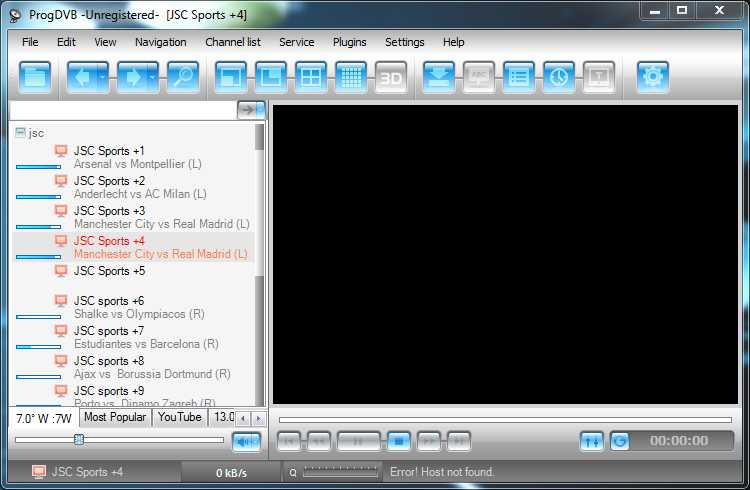The height and width of the screenshot is (490, 750).
Task: Go to the next channel with the forward arrow
Action: [x=132, y=77]
